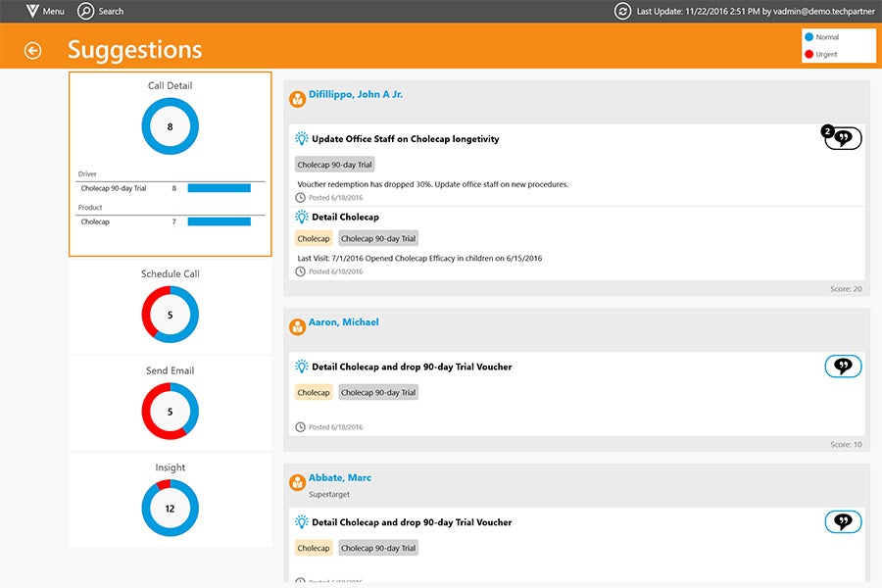Select the Send Email donut card
Image resolution: width=882 pixels, height=588 pixels.
(x=170, y=403)
